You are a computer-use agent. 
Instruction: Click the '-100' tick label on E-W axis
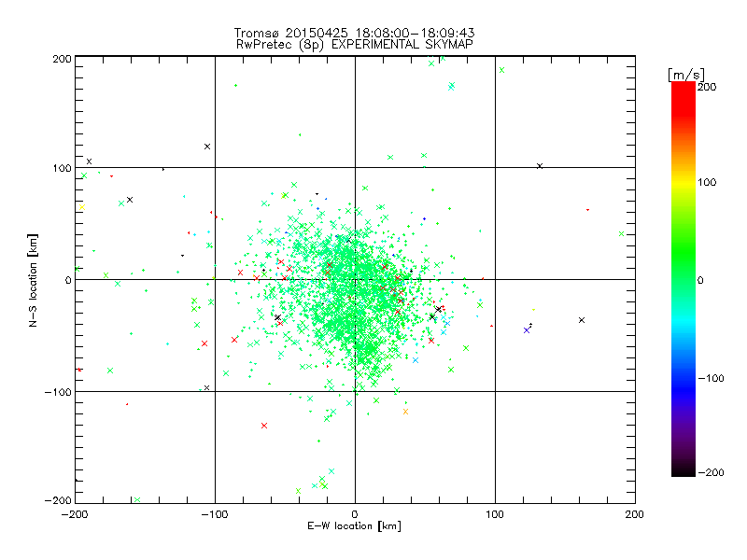(215, 514)
